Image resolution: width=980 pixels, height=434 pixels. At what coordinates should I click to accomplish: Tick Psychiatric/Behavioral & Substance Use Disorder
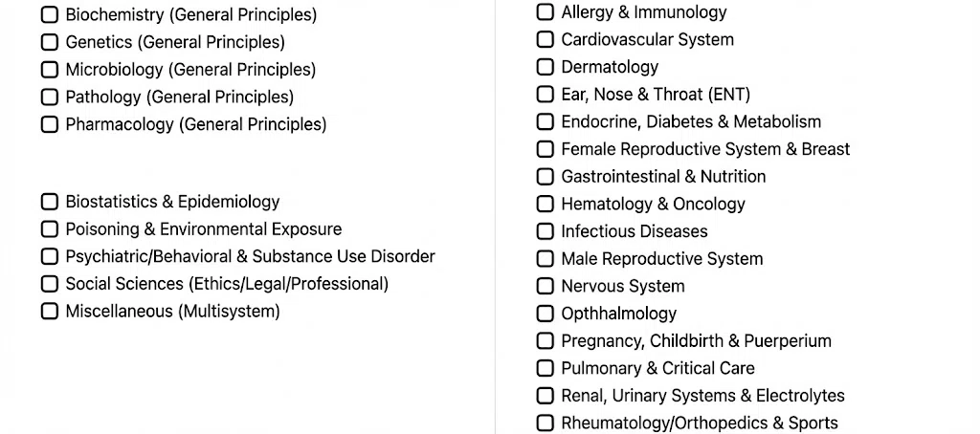[50, 256]
